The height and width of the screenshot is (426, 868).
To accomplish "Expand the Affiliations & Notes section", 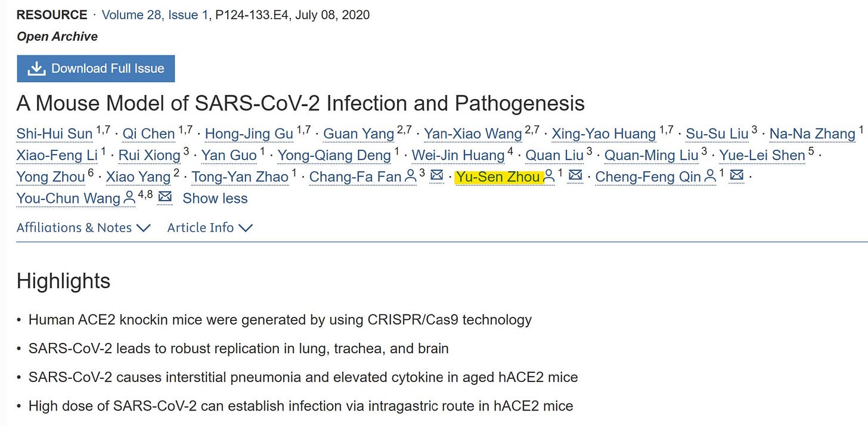I will [x=83, y=227].
